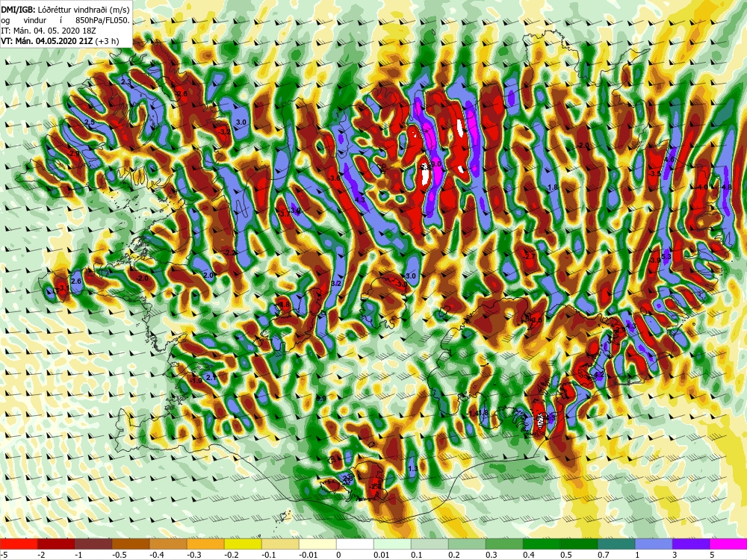Select the brown swatch between -0.5 and -0.4

[131, 544]
